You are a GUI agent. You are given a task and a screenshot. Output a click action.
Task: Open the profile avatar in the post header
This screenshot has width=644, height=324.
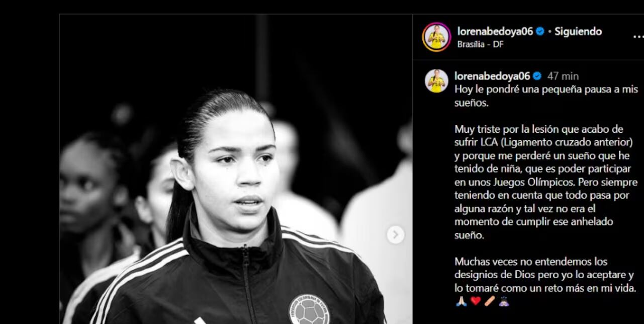(x=436, y=37)
